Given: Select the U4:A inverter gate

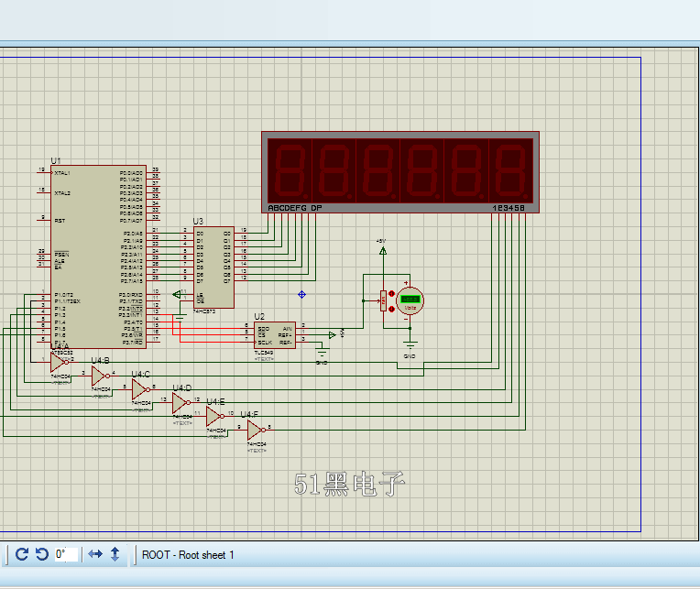Looking at the screenshot, I should 59,363.
